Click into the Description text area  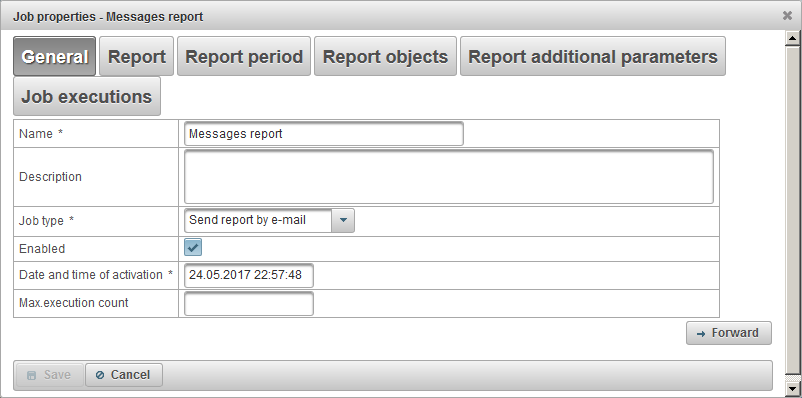[x=449, y=177]
